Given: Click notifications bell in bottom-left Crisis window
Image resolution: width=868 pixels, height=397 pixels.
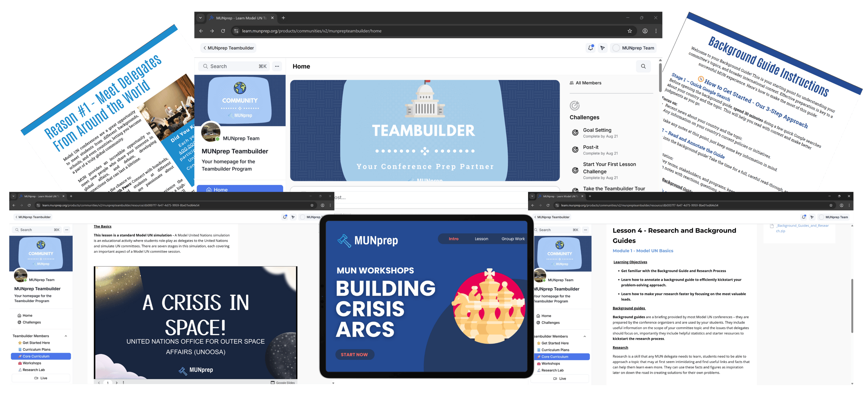Looking at the screenshot, I should pos(285,217).
